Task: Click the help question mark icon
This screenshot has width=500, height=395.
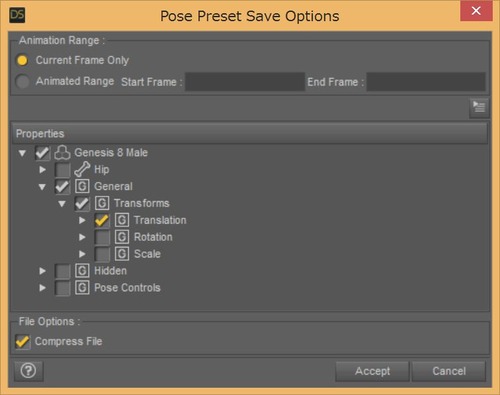Action: click(x=29, y=371)
